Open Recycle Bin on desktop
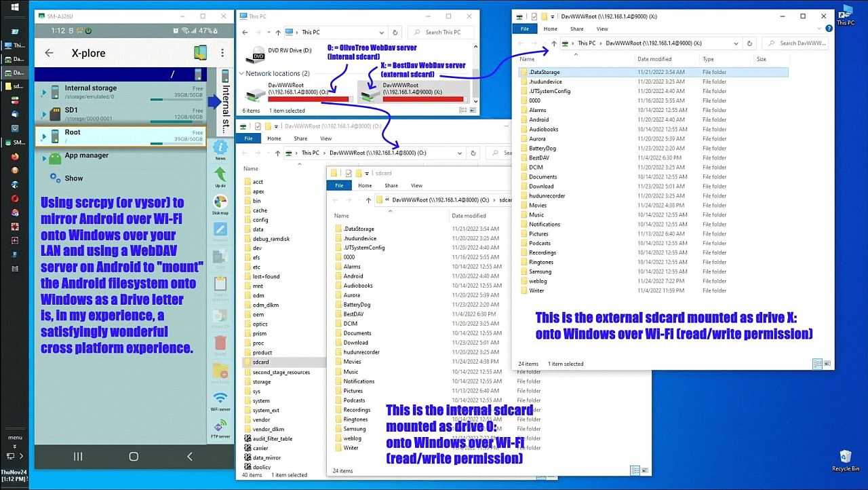868x490 pixels. tap(846, 459)
